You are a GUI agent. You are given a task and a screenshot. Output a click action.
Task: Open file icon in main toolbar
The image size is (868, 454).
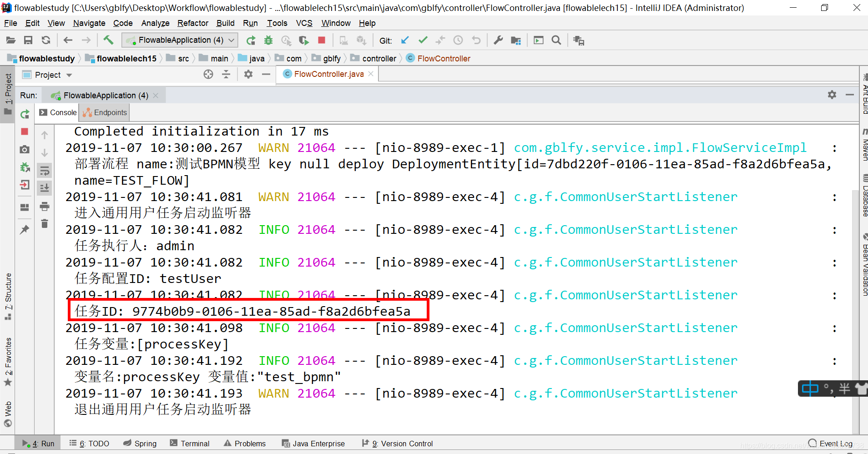pyautogui.click(x=11, y=40)
